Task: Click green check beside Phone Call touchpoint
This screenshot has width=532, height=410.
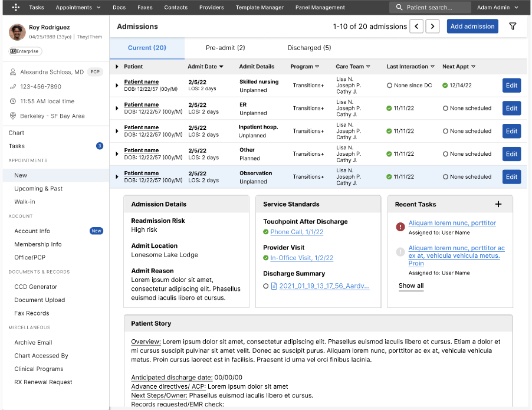Action: click(265, 232)
